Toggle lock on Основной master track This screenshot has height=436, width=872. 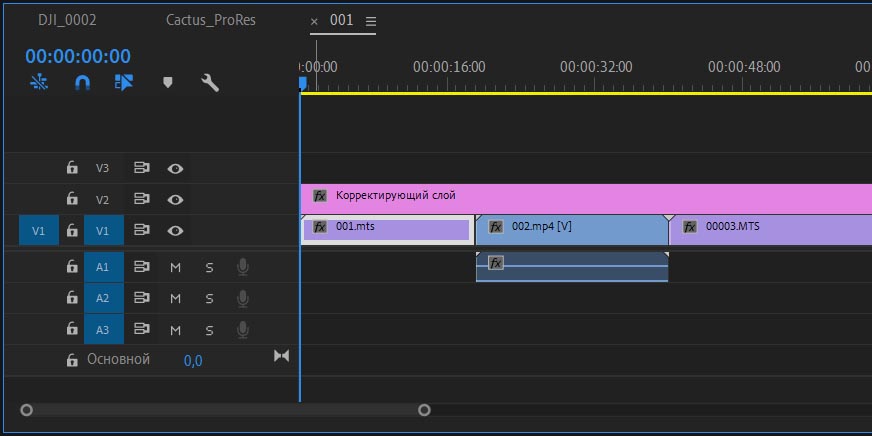click(72, 360)
